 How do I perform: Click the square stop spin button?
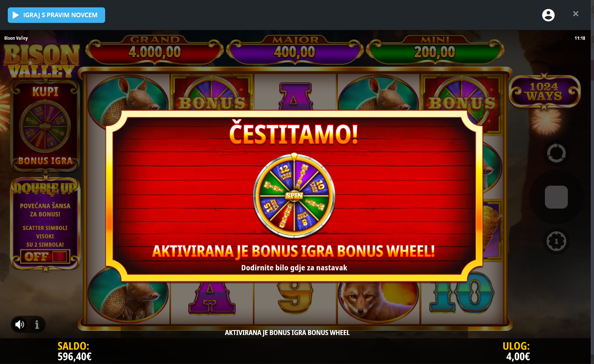(x=556, y=197)
